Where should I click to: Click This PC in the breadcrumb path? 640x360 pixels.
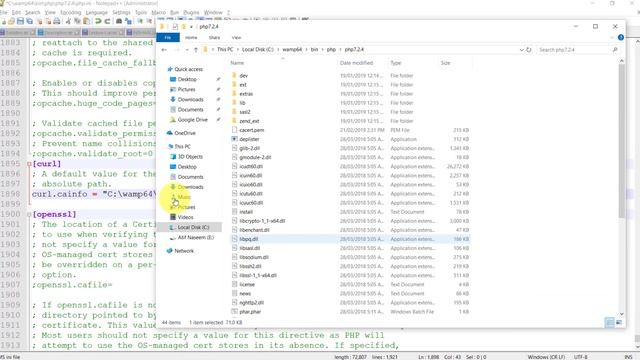[225, 49]
